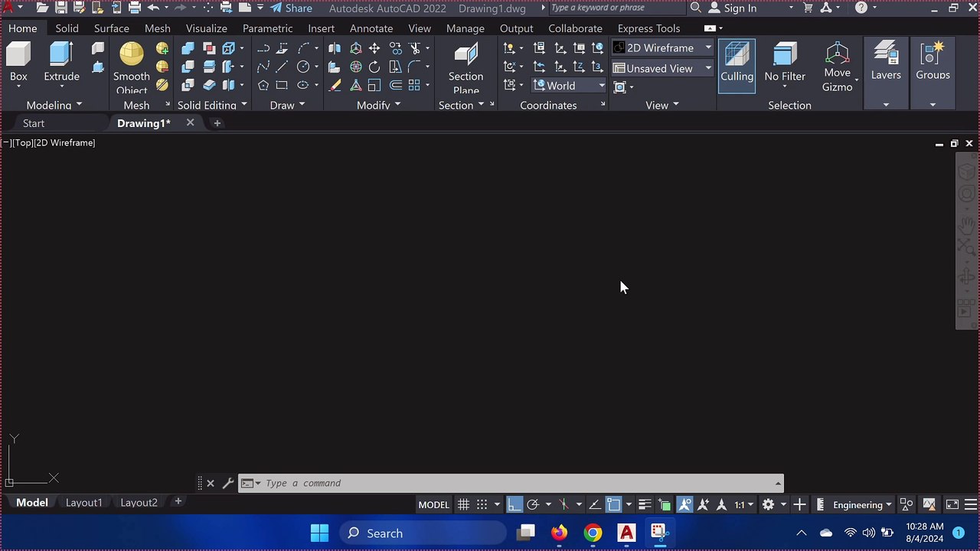Open the Unsaved View dropdown
The image size is (980, 551).
[x=663, y=68]
